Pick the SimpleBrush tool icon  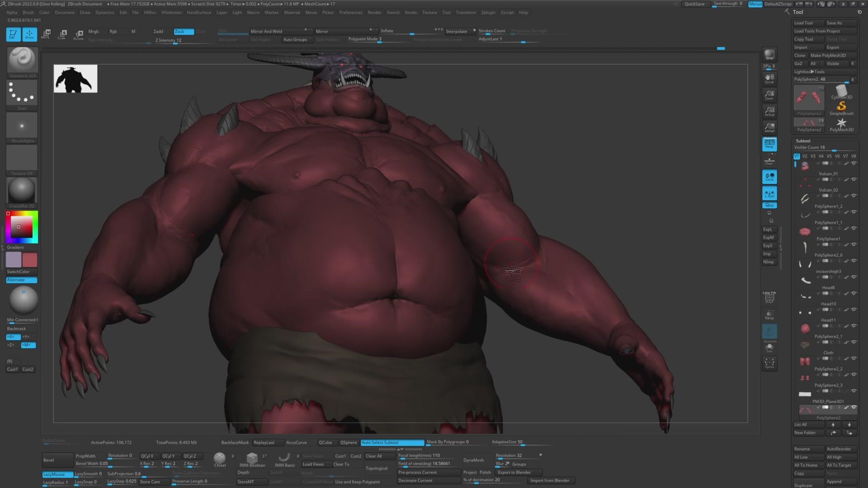tap(841, 108)
